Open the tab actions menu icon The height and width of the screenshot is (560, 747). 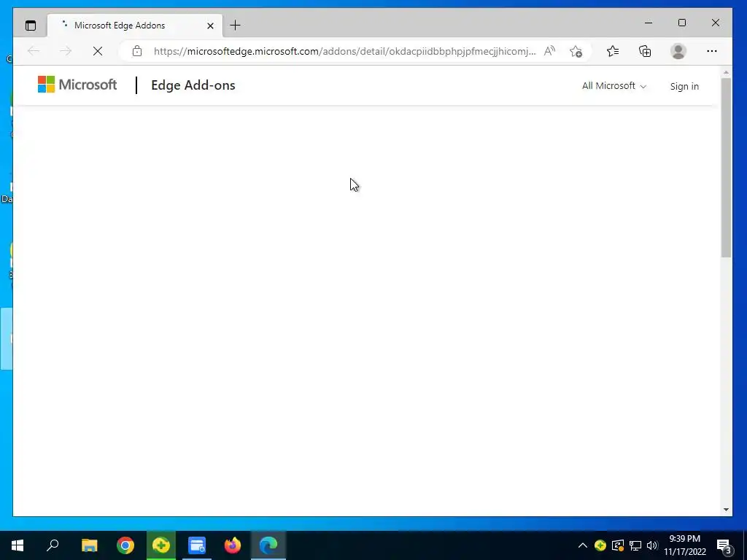[x=31, y=26]
